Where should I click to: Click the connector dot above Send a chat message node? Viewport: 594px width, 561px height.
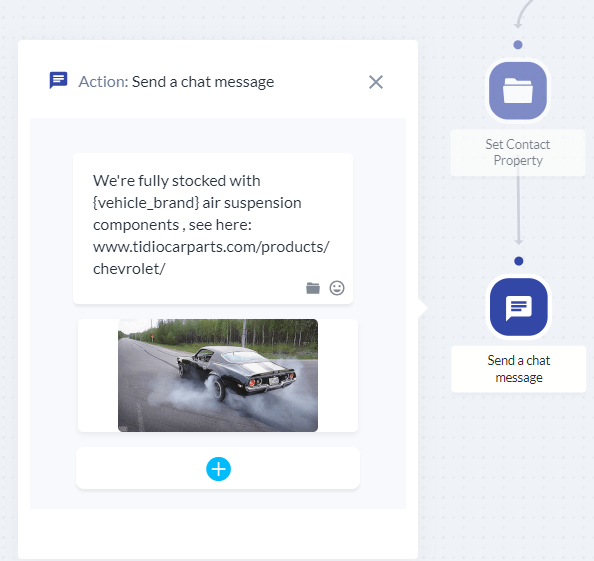pos(519,261)
